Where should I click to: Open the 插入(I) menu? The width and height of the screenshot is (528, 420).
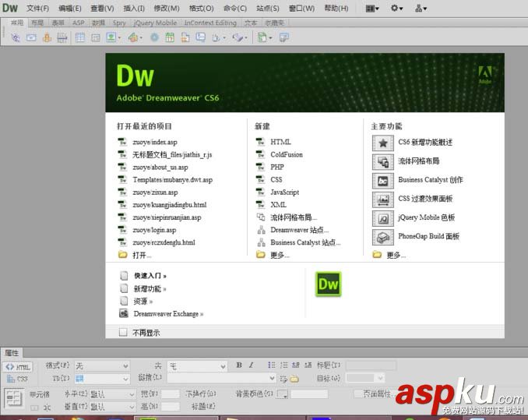click(x=134, y=8)
